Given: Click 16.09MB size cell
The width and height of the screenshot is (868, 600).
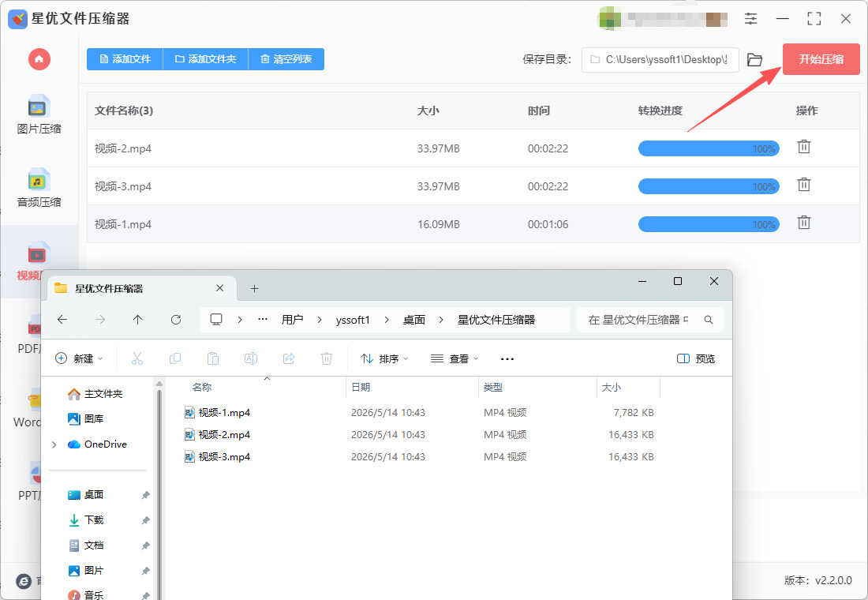Looking at the screenshot, I should click(439, 224).
